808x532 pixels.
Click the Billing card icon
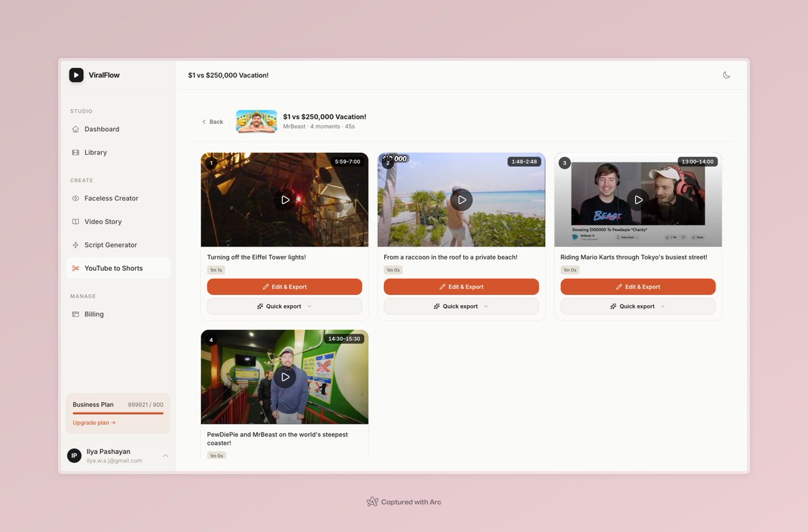[x=75, y=314]
